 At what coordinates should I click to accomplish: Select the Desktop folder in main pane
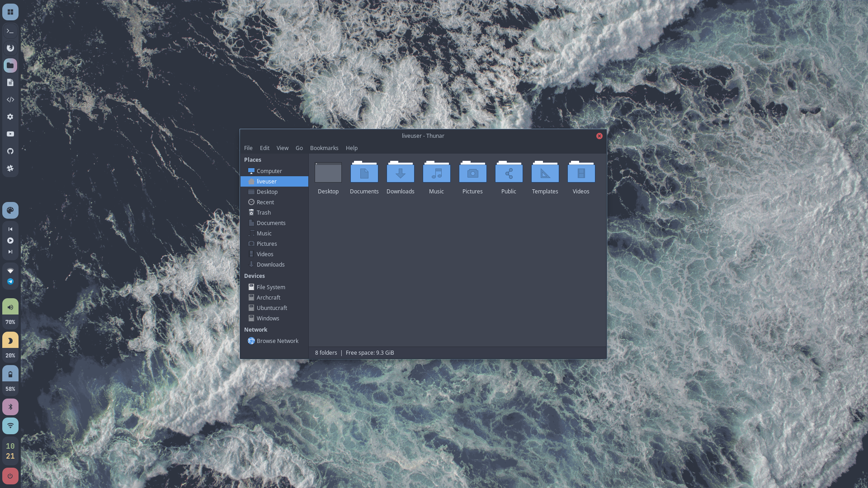point(328,173)
